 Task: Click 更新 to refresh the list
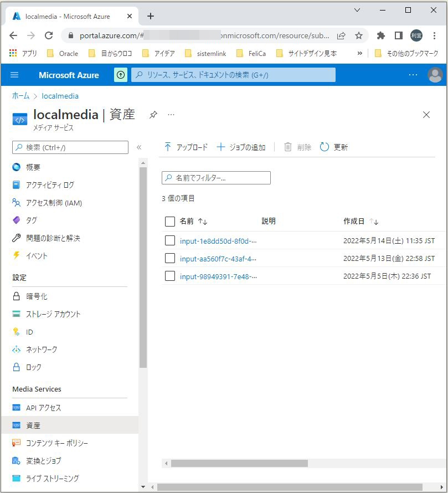point(334,147)
